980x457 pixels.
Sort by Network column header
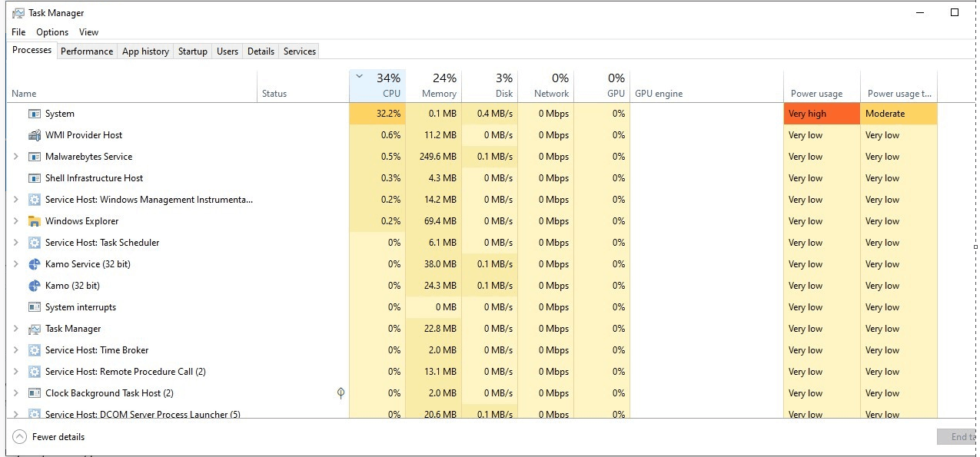click(546, 86)
